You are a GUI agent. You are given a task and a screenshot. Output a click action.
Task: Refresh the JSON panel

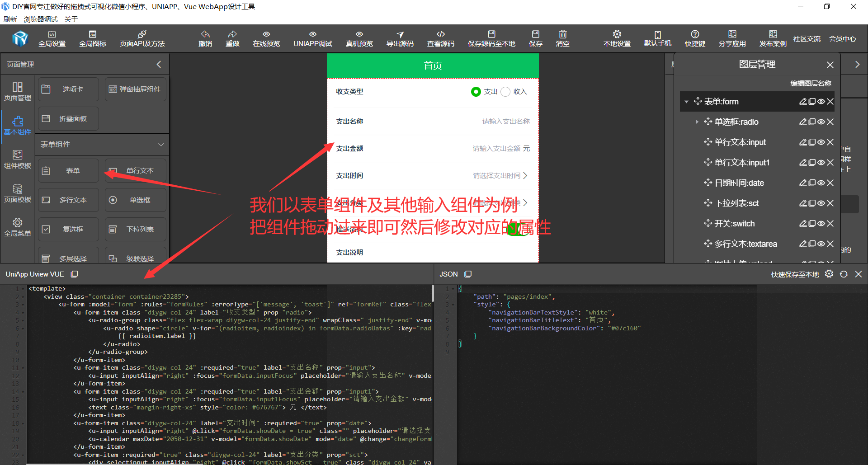point(844,274)
